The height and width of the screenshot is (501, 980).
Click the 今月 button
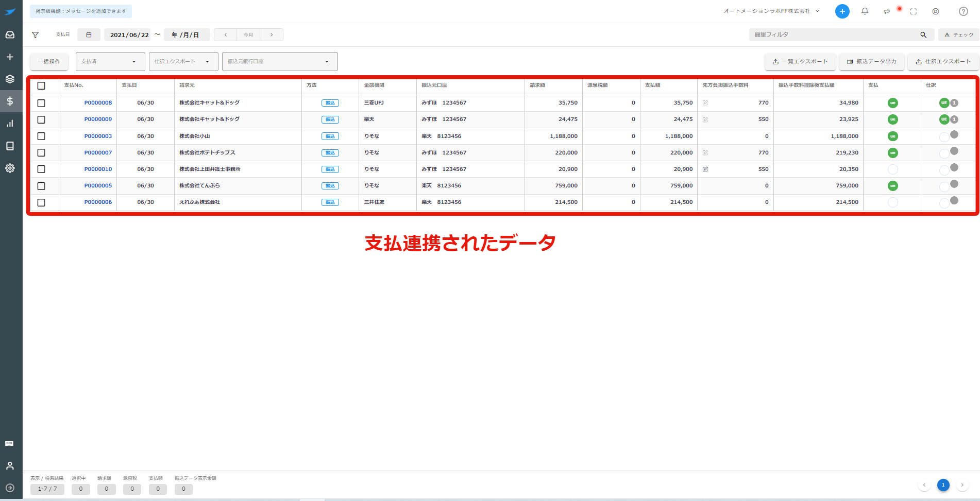[x=248, y=35]
